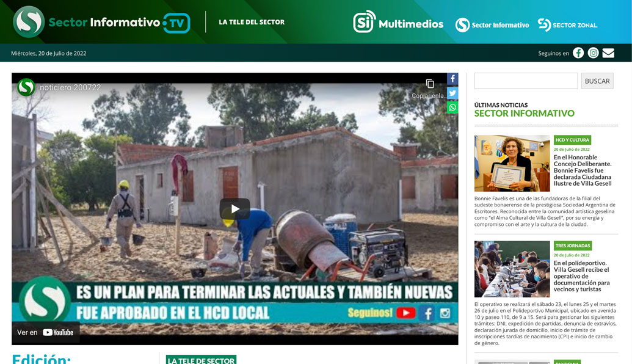Image resolution: width=632 pixels, height=364 pixels.
Task: Click the HCD Y CULTURA category tag
Action: pyautogui.click(x=572, y=140)
